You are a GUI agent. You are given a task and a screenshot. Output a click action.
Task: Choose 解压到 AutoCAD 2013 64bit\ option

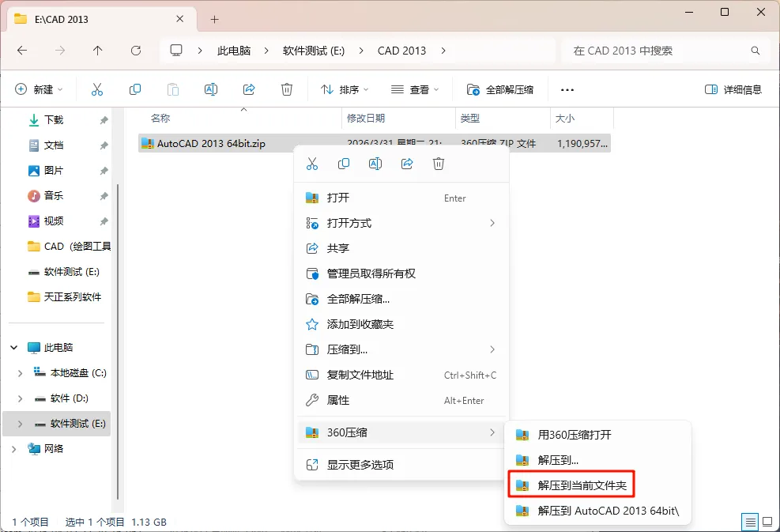pos(597,511)
